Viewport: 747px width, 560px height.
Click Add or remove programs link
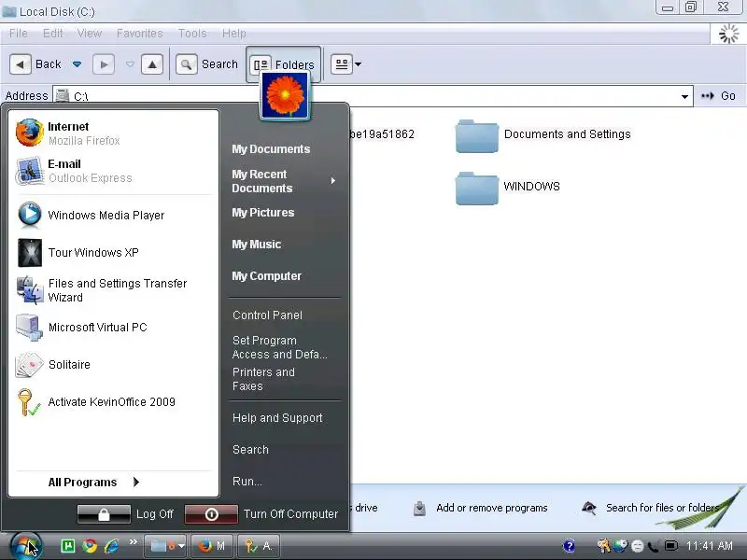pos(481,508)
